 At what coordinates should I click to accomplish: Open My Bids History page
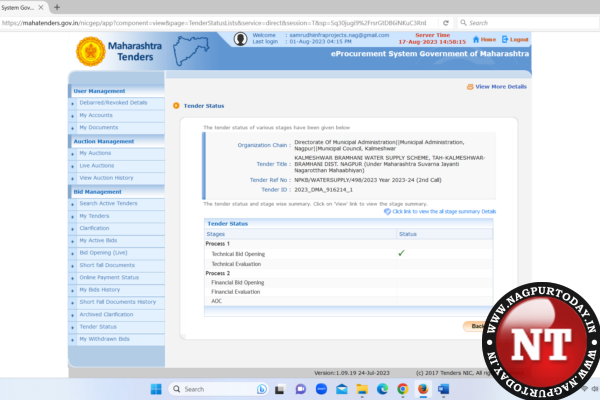click(x=100, y=290)
